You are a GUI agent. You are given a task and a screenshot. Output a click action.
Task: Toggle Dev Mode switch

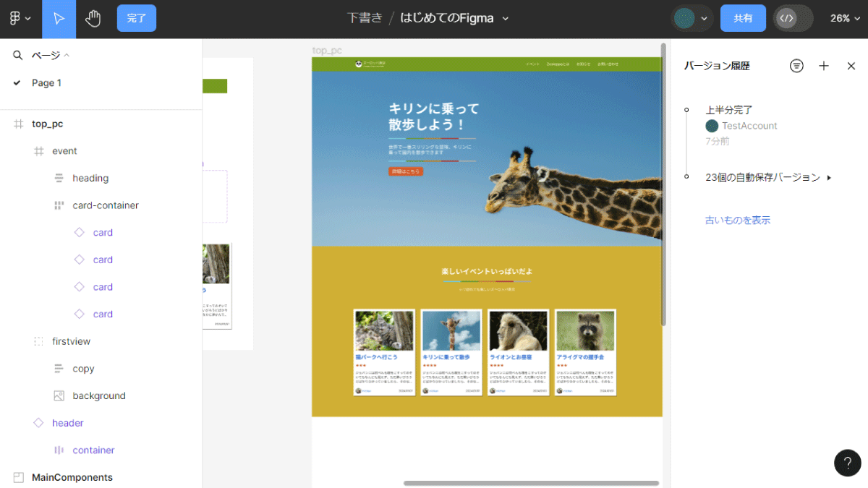(x=793, y=18)
